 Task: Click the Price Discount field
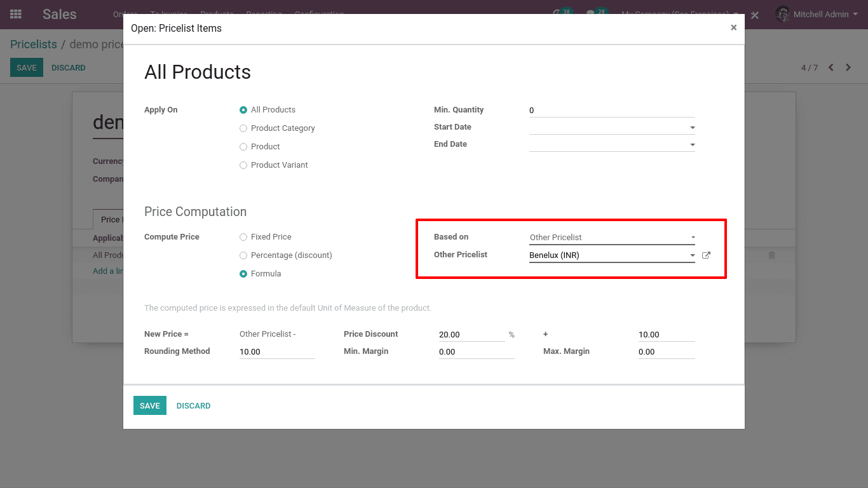tap(471, 334)
